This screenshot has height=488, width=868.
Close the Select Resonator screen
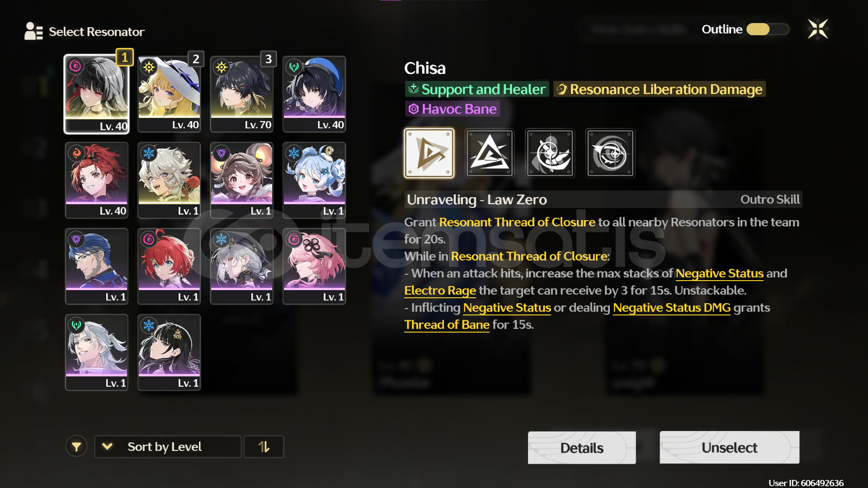818,29
